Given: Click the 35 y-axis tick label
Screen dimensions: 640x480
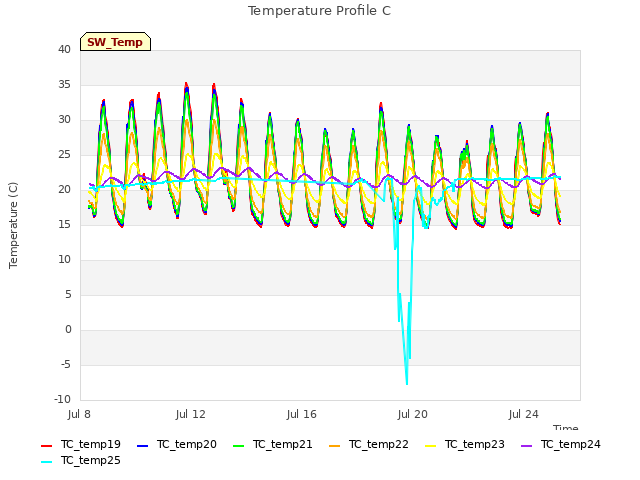Looking at the screenshot, I should [64, 84].
